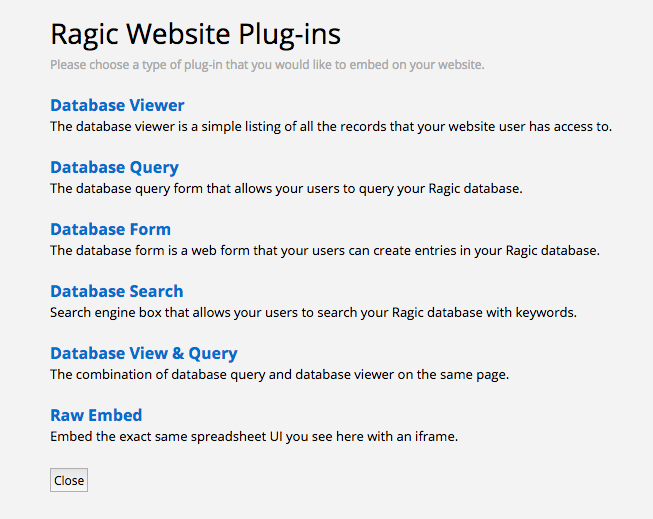Select Database View & Query plug-in
This screenshot has width=653, height=519.
click(x=144, y=353)
